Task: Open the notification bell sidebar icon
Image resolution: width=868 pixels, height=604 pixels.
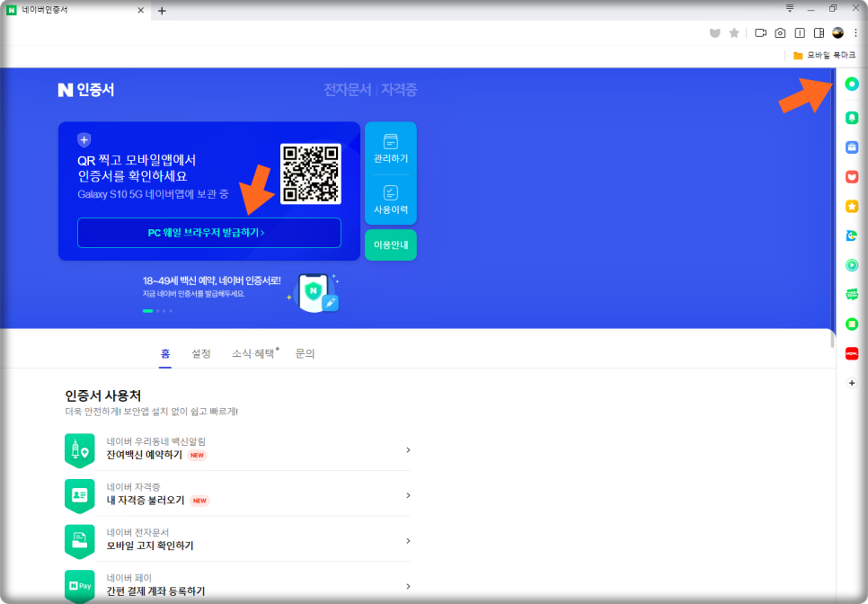Action: [x=851, y=117]
